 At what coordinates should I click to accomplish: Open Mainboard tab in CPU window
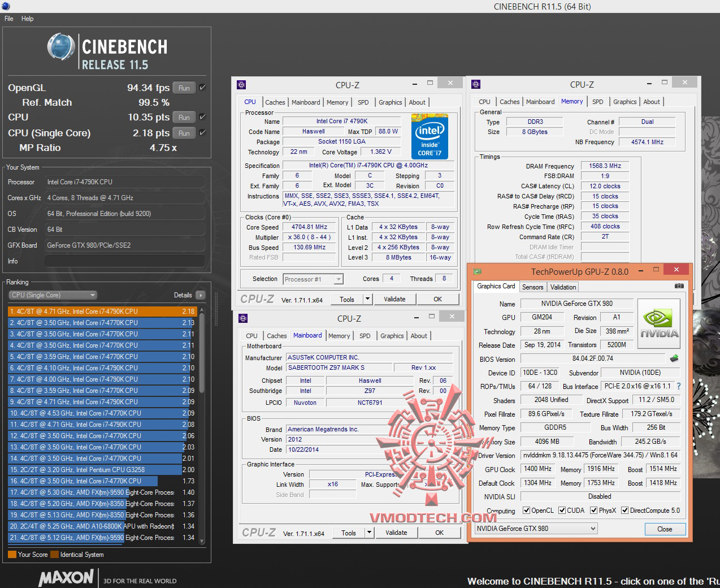306,102
